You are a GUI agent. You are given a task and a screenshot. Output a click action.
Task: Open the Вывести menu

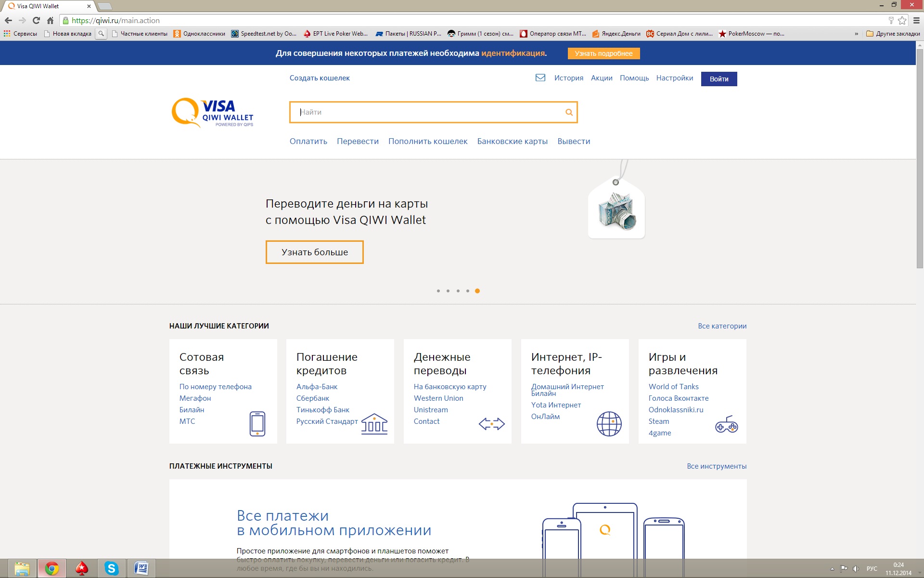pos(574,141)
